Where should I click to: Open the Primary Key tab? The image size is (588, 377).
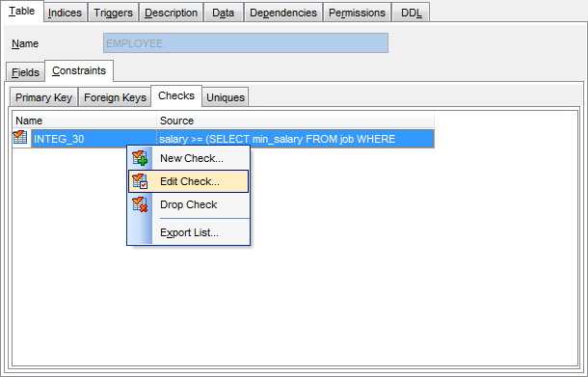tap(43, 97)
